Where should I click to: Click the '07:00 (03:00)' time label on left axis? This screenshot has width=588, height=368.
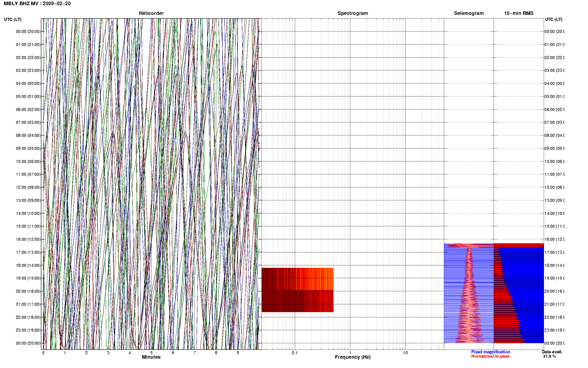tap(28, 122)
